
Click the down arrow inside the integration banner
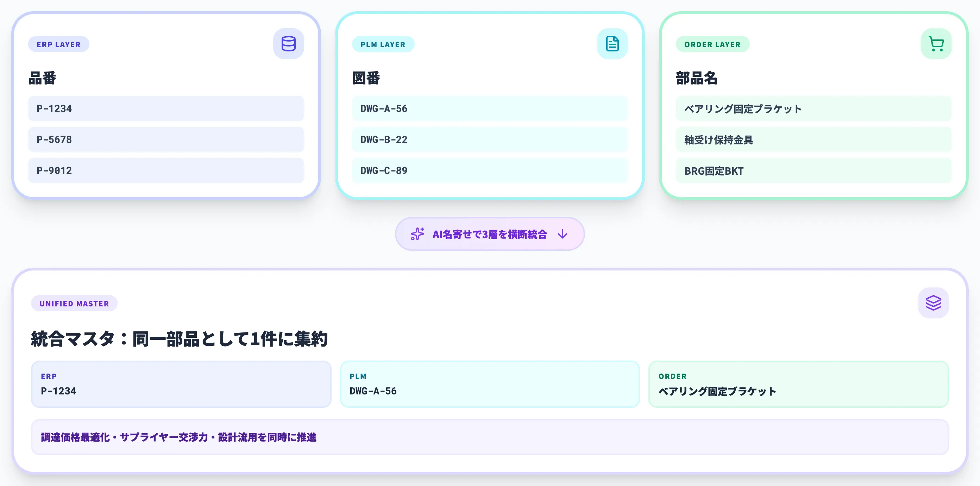(x=562, y=235)
